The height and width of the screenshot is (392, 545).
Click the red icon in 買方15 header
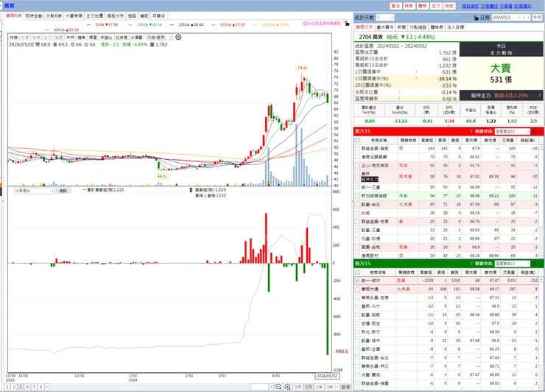click(x=534, y=131)
